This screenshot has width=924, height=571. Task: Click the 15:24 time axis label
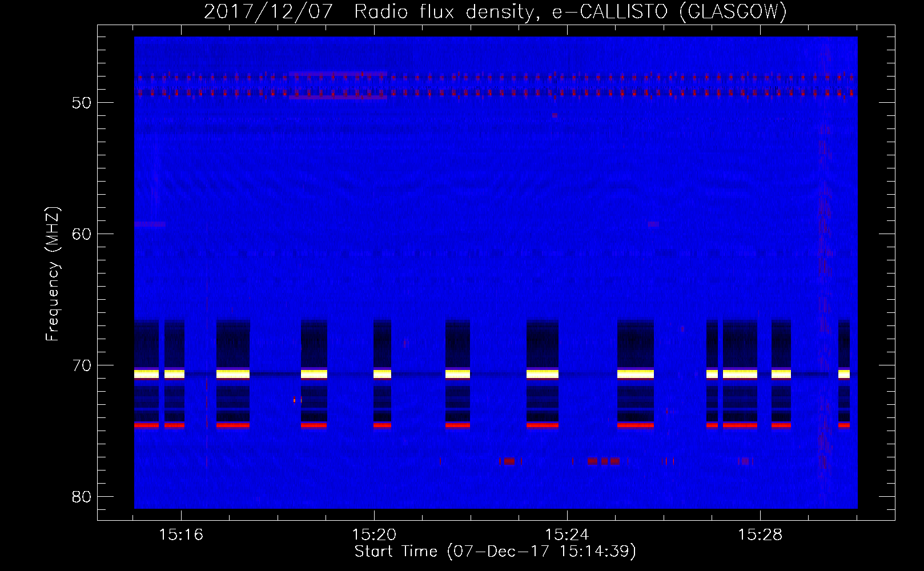tap(567, 534)
